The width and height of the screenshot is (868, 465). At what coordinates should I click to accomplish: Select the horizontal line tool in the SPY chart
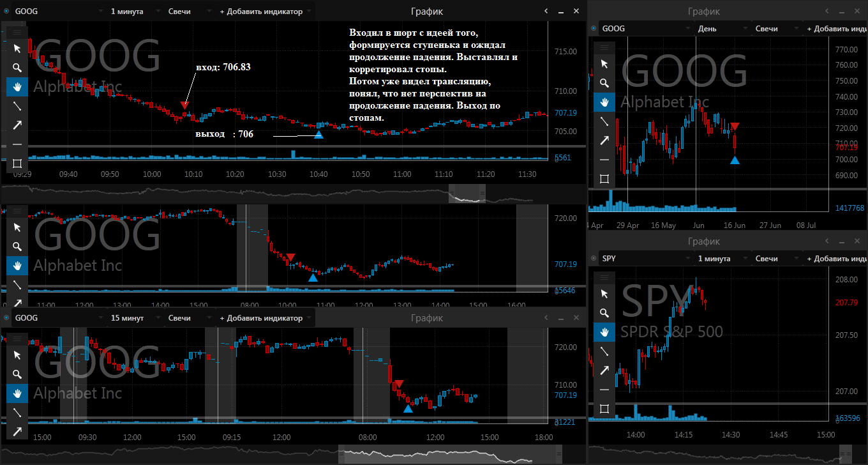pos(604,390)
